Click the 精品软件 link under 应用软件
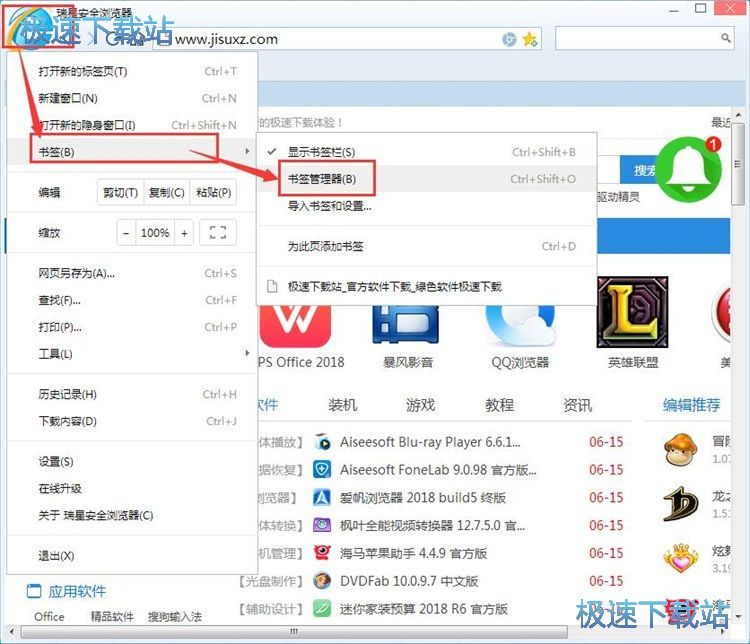The height and width of the screenshot is (644, 750). point(112,617)
